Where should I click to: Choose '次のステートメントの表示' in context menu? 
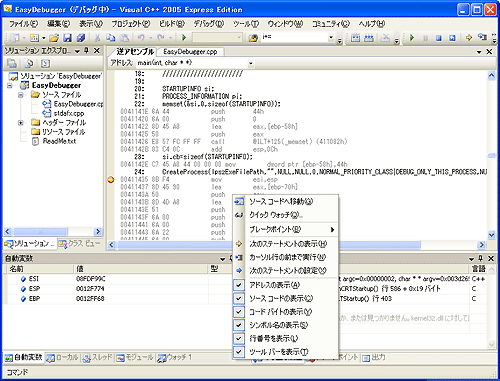tap(286, 244)
